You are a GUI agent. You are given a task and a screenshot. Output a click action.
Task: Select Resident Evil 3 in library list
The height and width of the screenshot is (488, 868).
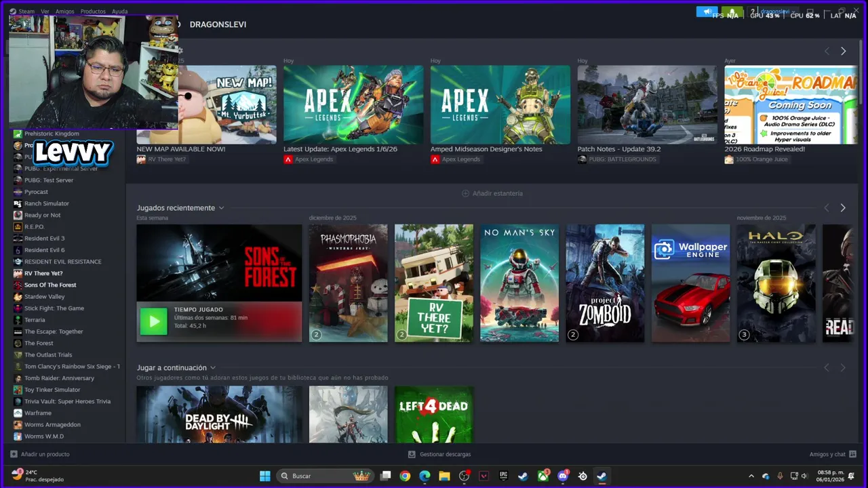(45, 239)
